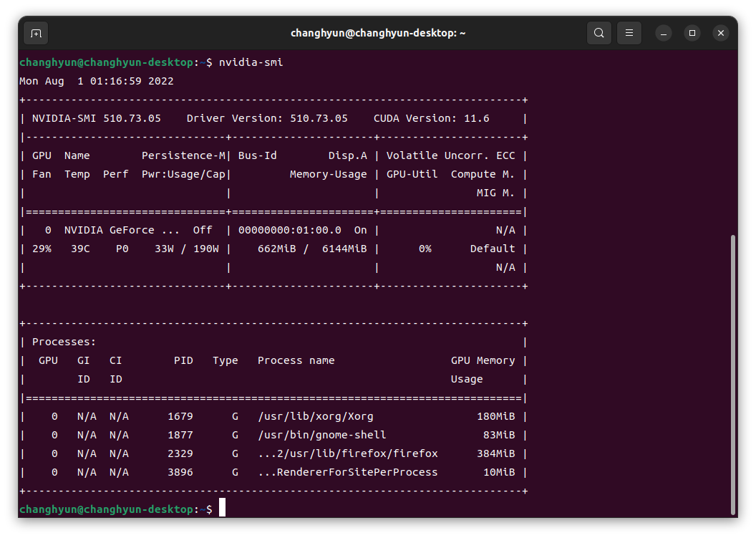Image resolution: width=756 pixels, height=538 pixels.
Task: Open the terminal hamburger menu
Action: (629, 33)
